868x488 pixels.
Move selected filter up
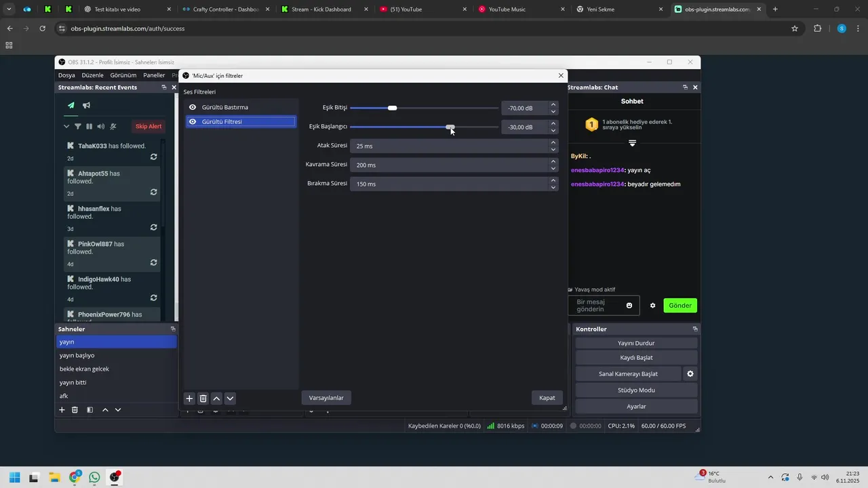[216, 399]
